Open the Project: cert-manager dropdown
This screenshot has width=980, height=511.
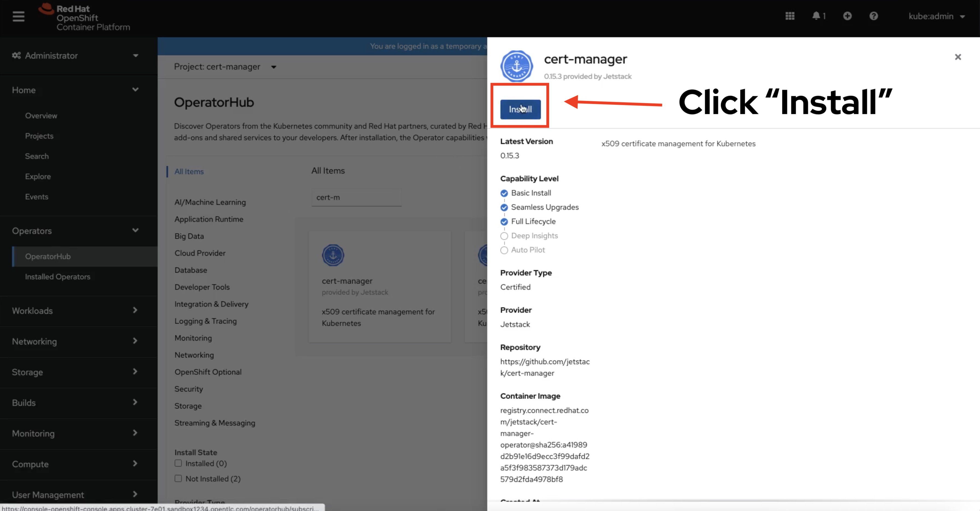point(225,67)
